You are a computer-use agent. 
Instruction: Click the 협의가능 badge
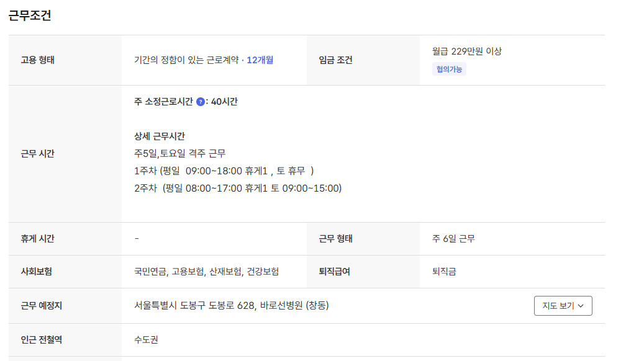point(449,69)
